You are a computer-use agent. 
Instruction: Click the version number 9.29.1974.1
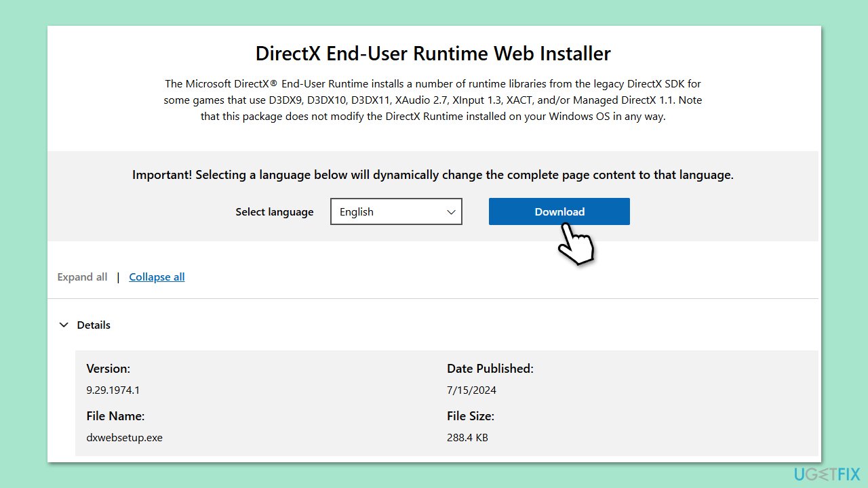(113, 390)
